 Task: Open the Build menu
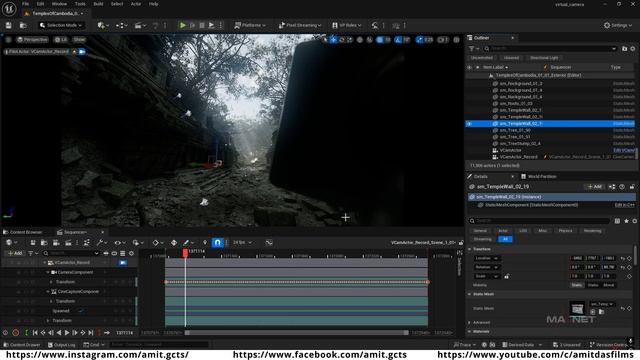coord(98,4)
